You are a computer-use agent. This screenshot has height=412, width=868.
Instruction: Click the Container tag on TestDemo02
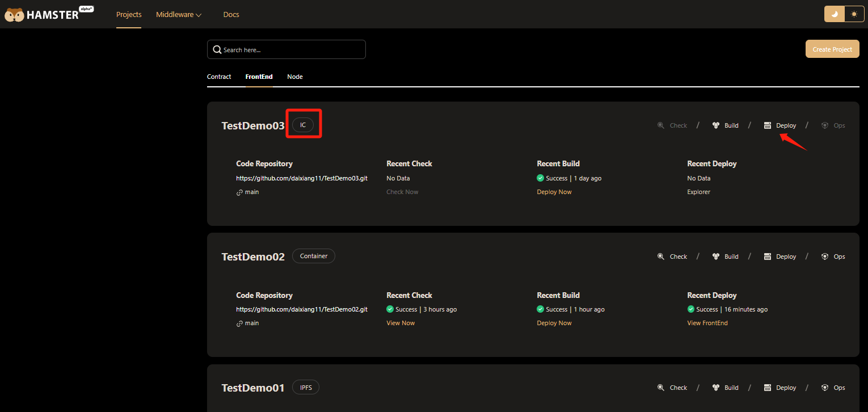[314, 256]
